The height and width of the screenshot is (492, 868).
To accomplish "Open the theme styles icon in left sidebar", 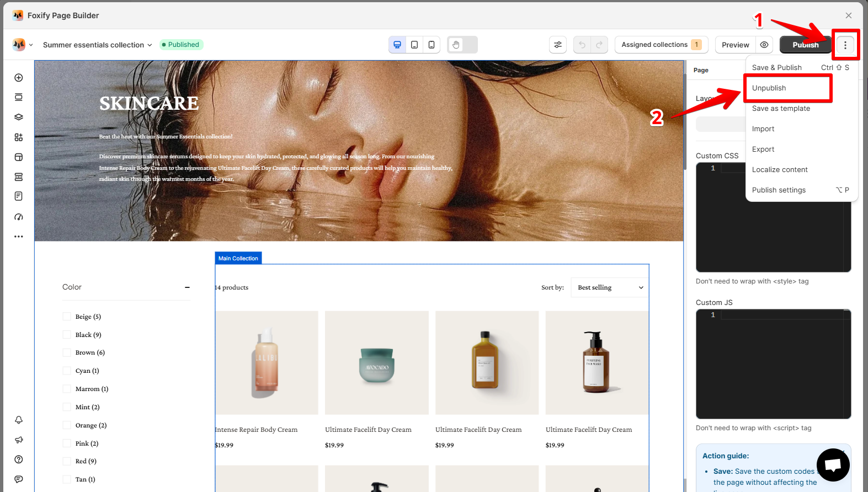I will tap(19, 157).
